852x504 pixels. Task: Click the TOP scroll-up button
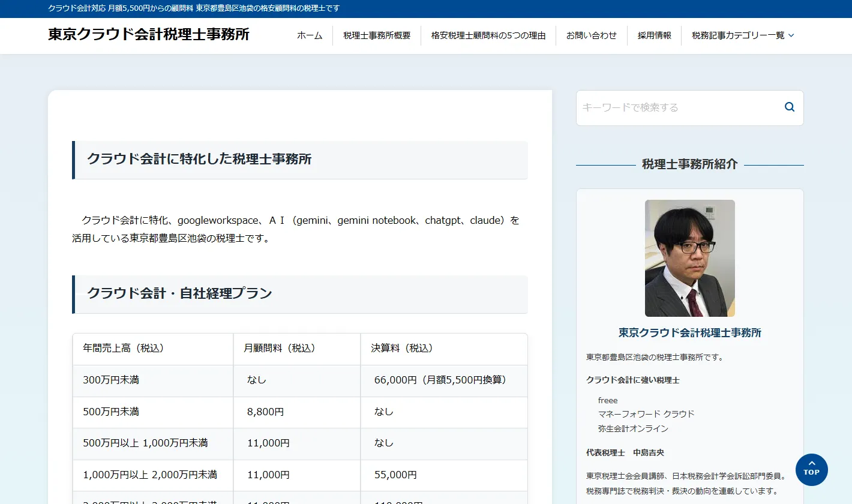pos(812,470)
